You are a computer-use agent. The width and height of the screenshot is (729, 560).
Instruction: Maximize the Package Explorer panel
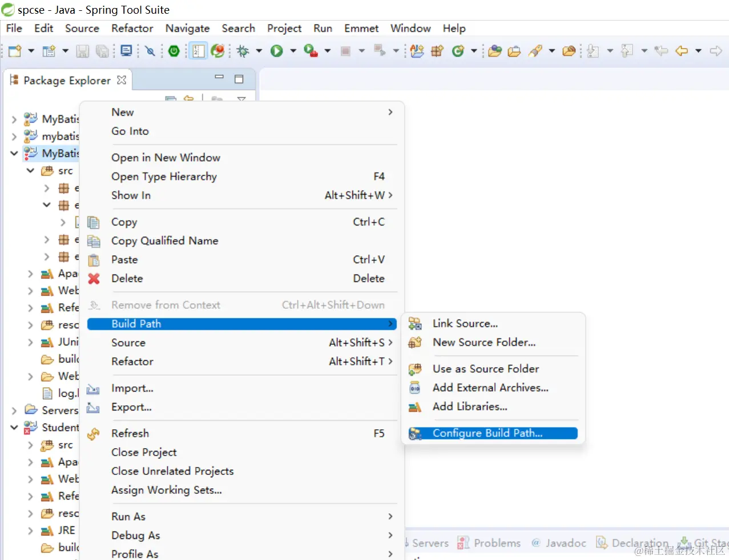tap(239, 79)
